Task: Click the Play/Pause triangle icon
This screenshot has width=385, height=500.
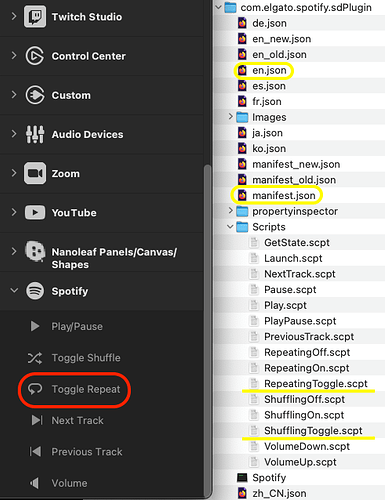Action: 35,326
